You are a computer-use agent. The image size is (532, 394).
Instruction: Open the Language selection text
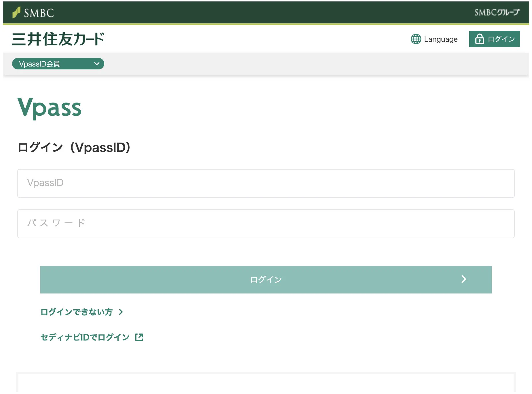tap(441, 39)
